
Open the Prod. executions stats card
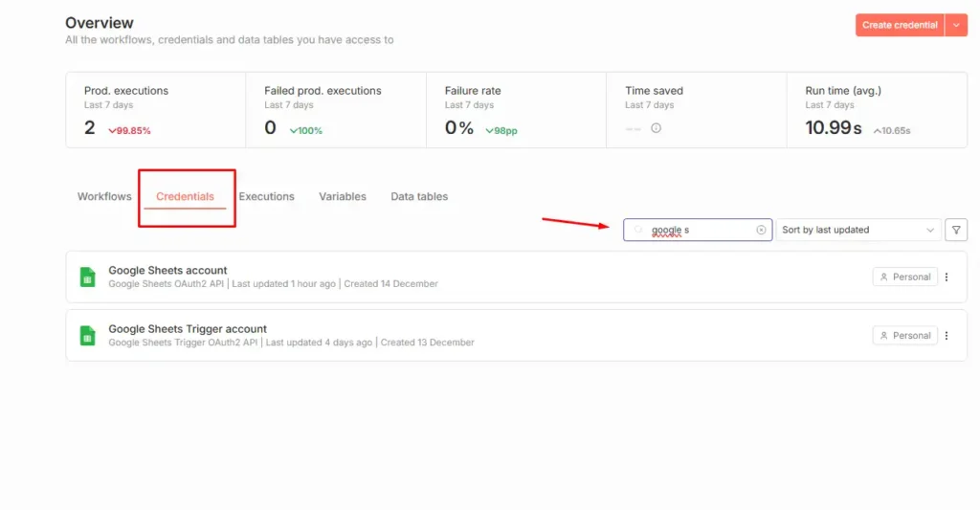click(x=155, y=111)
